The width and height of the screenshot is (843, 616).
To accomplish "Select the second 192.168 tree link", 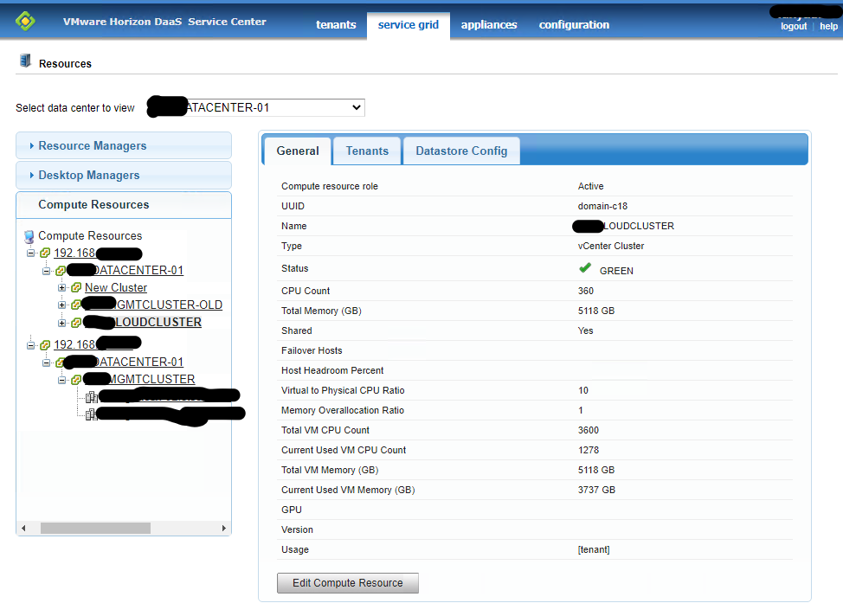I will pyautogui.click(x=74, y=344).
